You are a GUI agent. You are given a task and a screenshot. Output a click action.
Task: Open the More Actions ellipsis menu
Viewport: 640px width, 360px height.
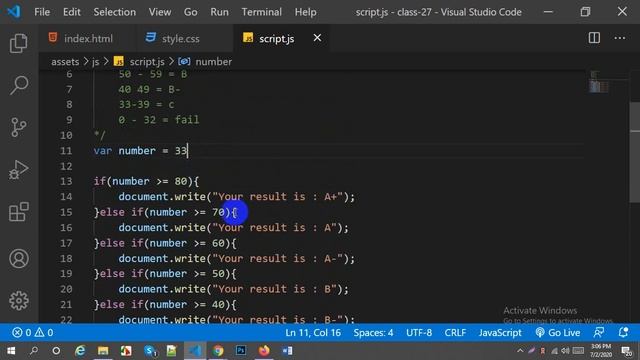coord(620,38)
